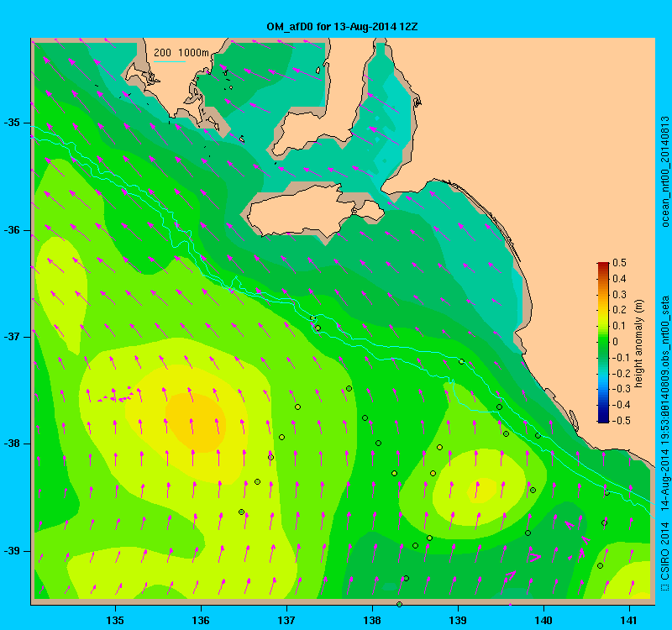The height and width of the screenshot is (630, 672).
Task: Click the -39 latitude axis label
Action: 12,551
